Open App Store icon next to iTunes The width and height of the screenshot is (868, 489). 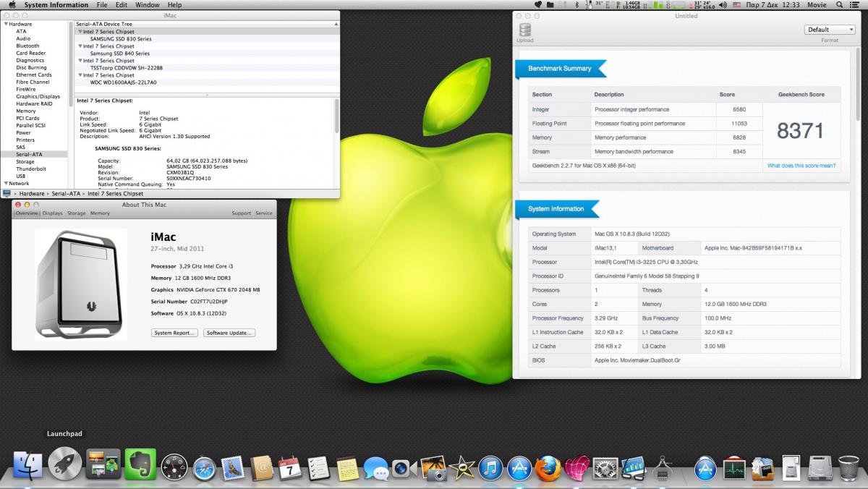(519, 468)
